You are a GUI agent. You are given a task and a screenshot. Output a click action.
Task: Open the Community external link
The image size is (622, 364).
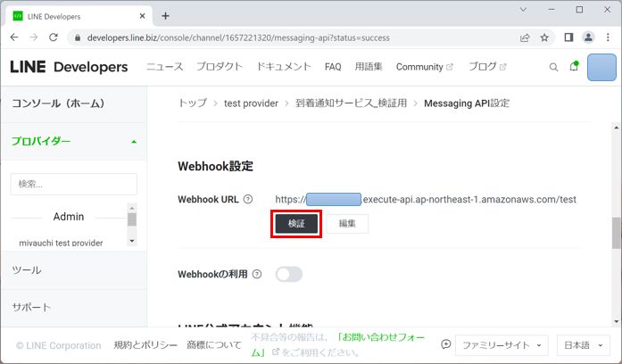pyautogui.click(x=424, y=67)
